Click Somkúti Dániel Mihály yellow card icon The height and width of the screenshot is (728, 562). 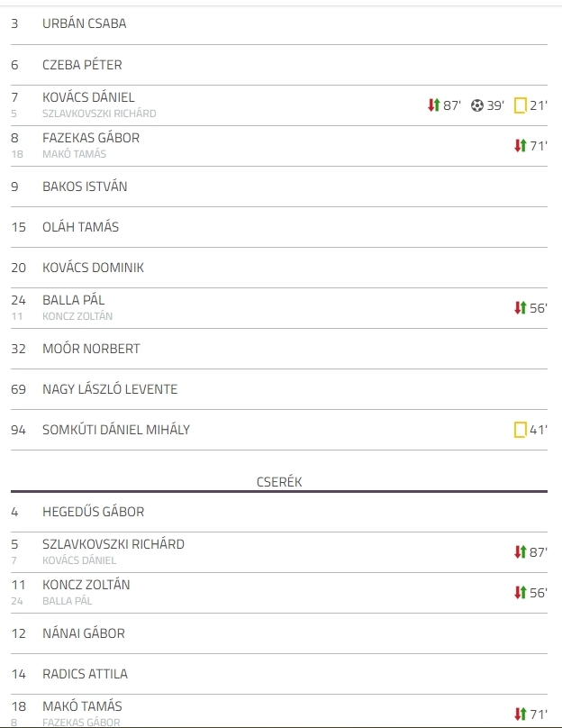point(521,430)
